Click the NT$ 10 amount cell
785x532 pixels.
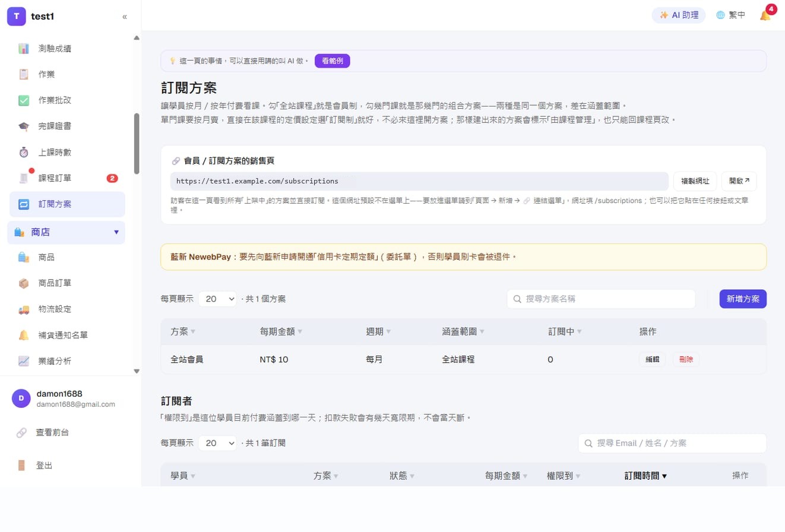[274, 359]
